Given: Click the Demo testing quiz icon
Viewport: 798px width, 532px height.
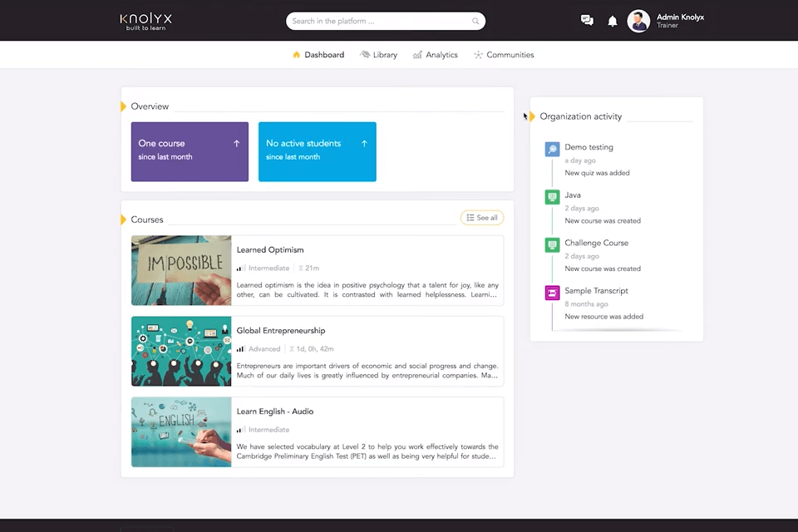Looking at the screenshot, I should (552, 149).
